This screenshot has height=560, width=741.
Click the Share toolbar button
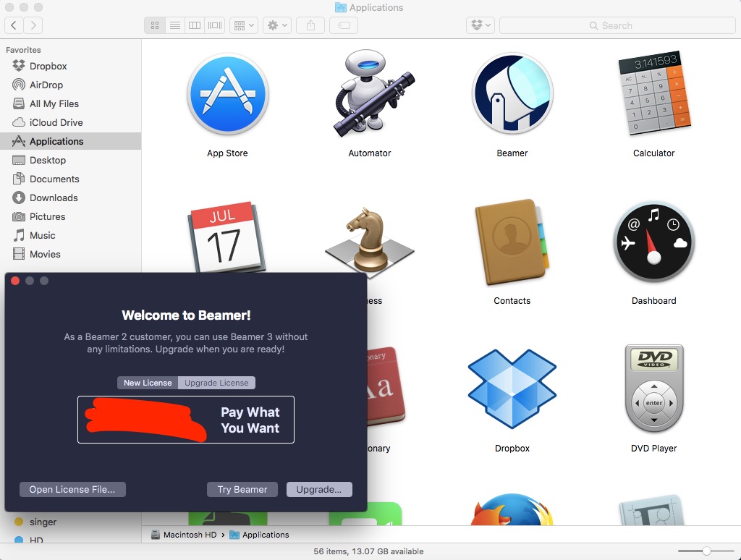310,25
